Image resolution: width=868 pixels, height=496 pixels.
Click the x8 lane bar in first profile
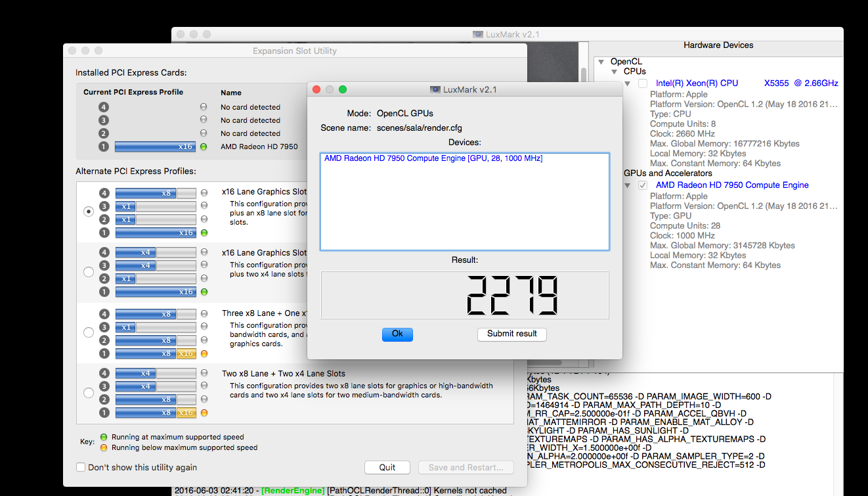click(146, 193)
